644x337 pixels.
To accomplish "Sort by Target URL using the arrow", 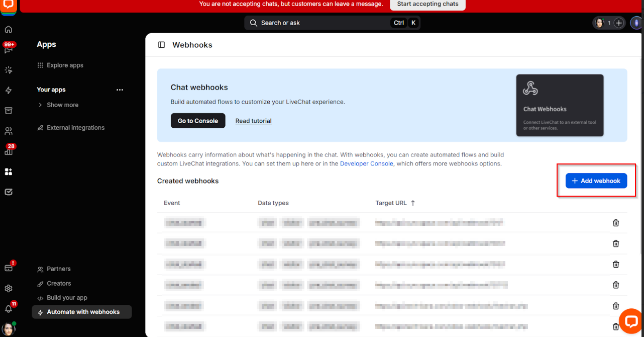I will click(x=413, y=203).
